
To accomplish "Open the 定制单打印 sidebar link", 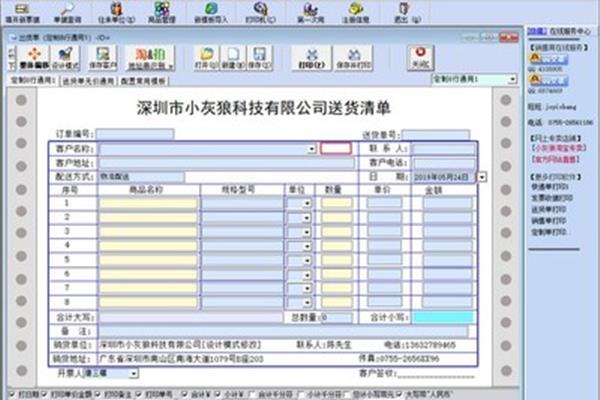I will coord(549,232).
